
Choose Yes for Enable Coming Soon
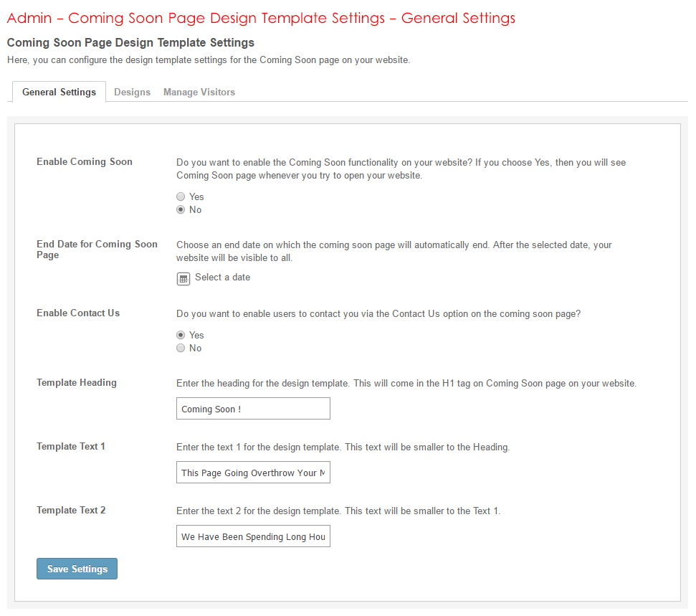pyautogui.click(x=181, y=197)
